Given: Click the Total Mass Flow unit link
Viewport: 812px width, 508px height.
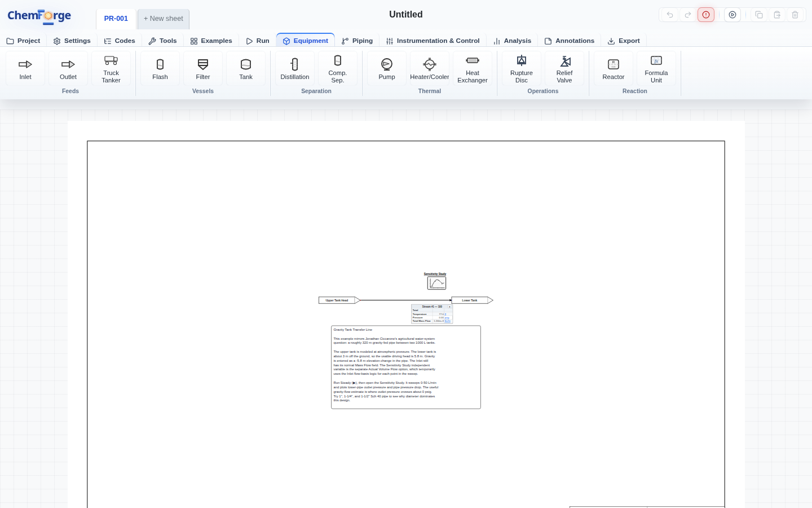Looking at the screenshot, I should tap(448, 321).
